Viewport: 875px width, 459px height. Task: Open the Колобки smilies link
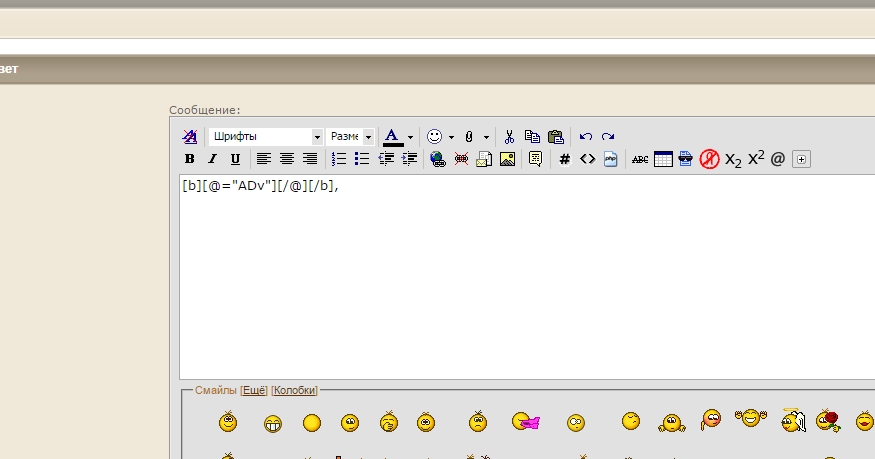coord(295,390)
